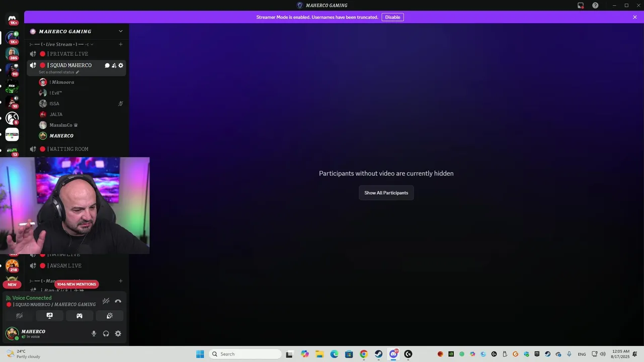Toggle microphone mute

click(94, 333)
